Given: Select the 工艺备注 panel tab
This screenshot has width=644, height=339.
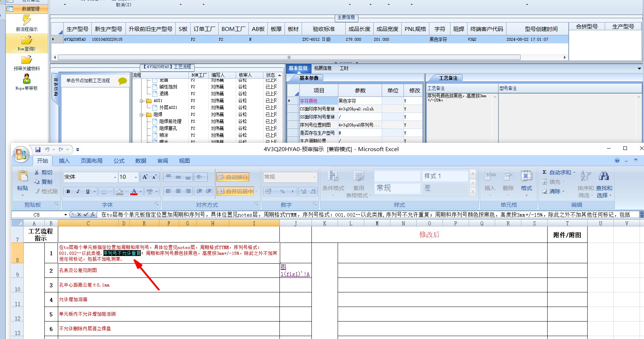Looking at the screenshot, I should 448,78.
